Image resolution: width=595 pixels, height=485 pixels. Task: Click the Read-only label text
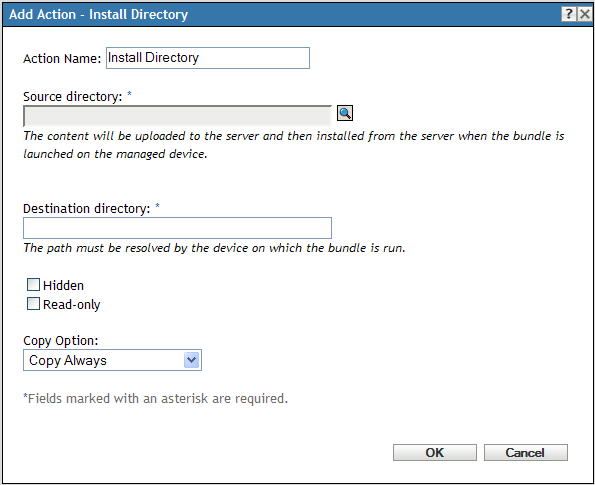tap(71, 304)
